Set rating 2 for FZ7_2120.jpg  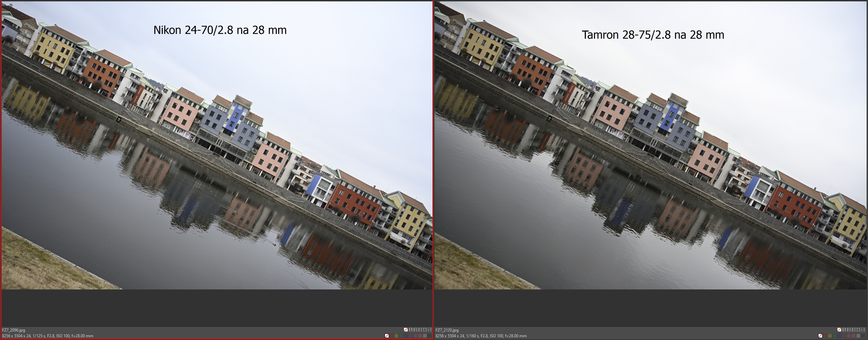849,330
